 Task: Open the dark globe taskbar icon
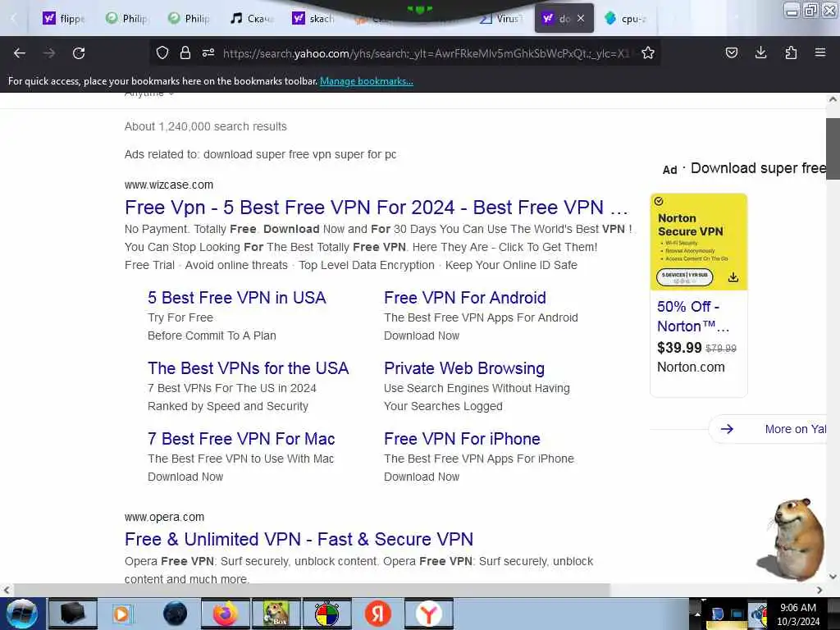176,614
